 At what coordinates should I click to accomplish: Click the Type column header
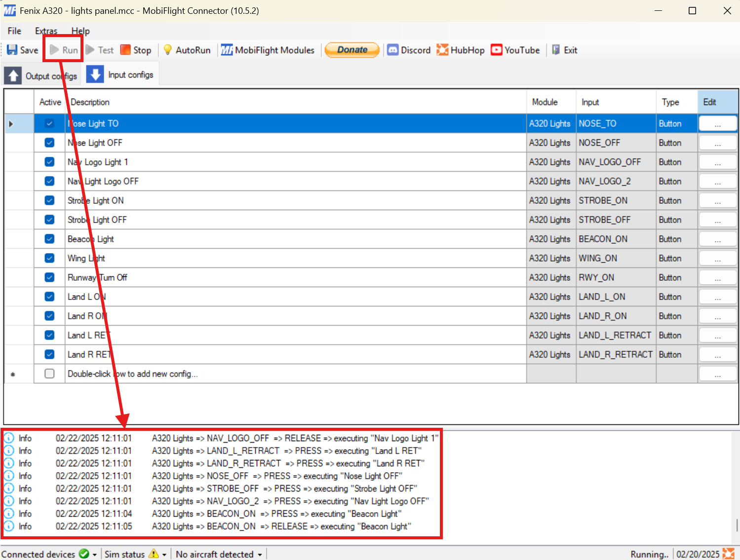coord(677,102)
